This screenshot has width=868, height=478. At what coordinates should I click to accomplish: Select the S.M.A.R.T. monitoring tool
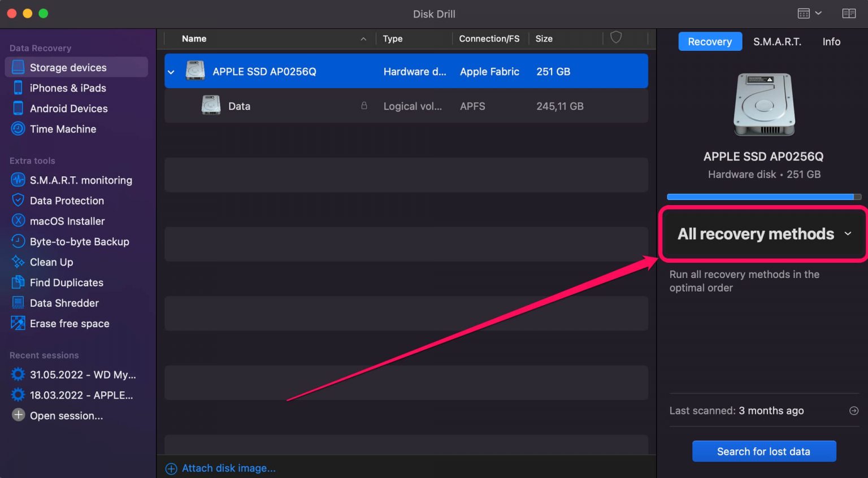tap(81, 180)
